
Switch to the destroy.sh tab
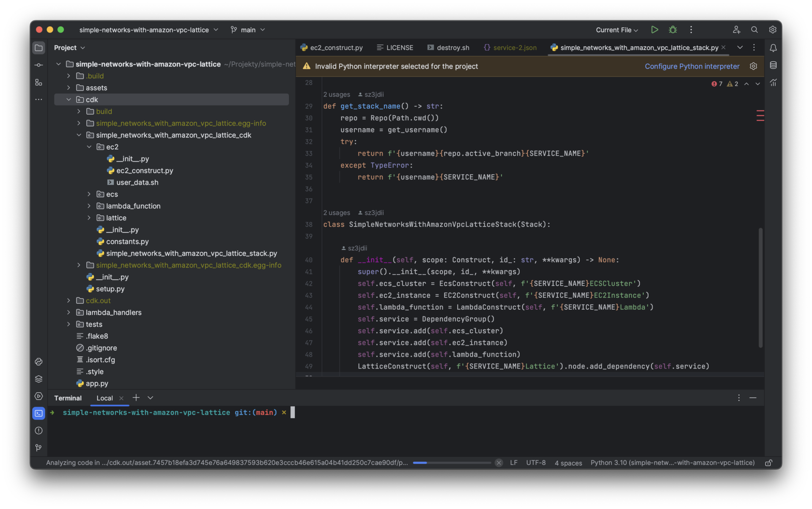click(x=453, y=47)
